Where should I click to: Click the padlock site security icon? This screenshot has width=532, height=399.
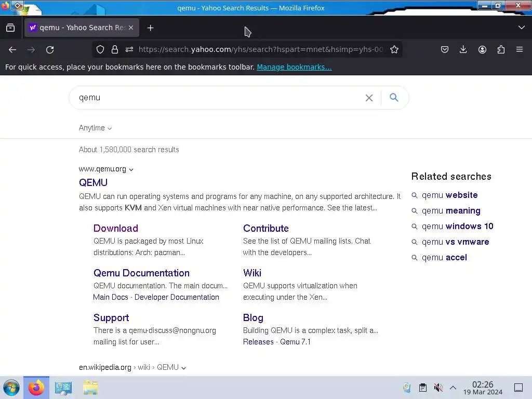tap(115, 49)
